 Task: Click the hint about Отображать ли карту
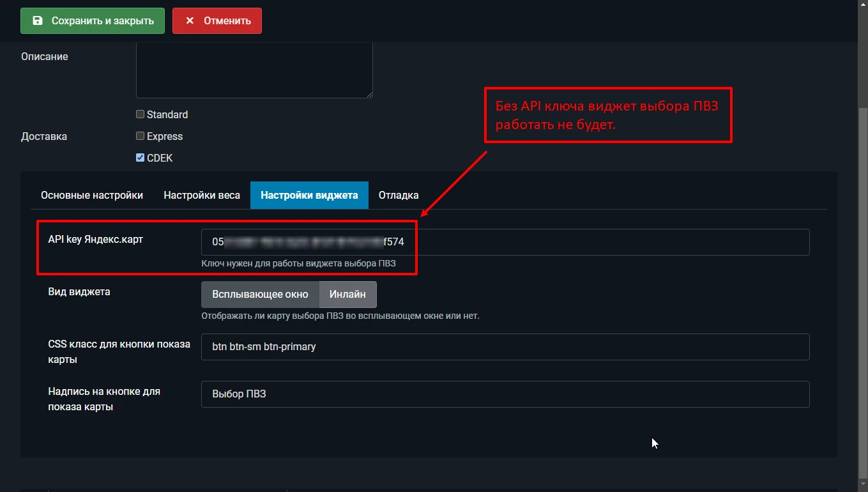(x=340, y=316)
